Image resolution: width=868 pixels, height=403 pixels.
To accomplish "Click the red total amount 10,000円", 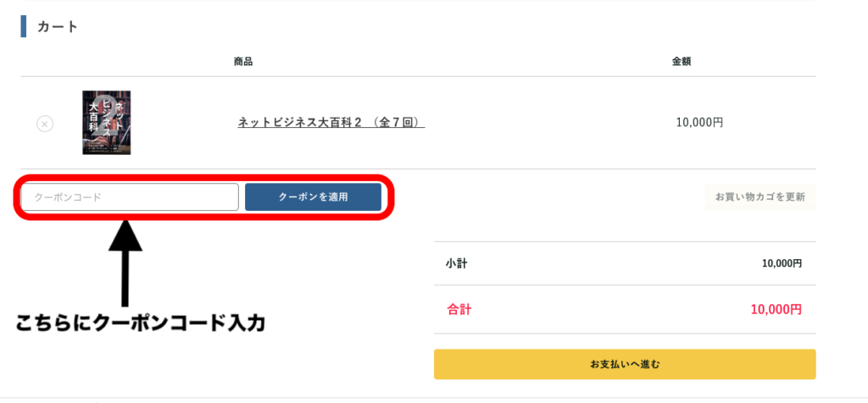I will [x=776, y=310].
